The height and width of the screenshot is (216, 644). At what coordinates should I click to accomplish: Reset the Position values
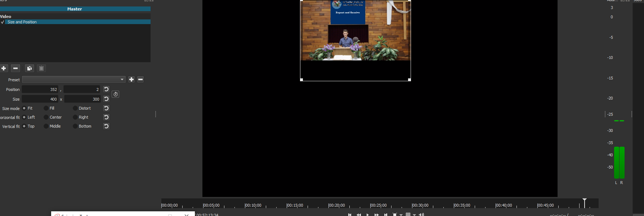(106, 89)
